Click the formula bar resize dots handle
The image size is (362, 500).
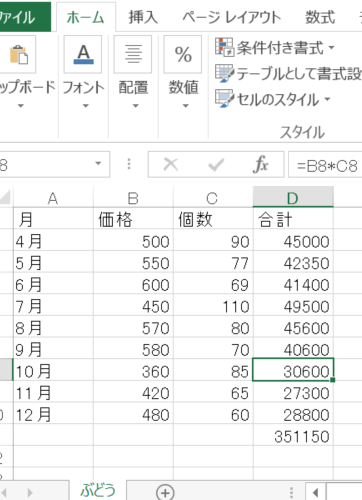point(129,164)
